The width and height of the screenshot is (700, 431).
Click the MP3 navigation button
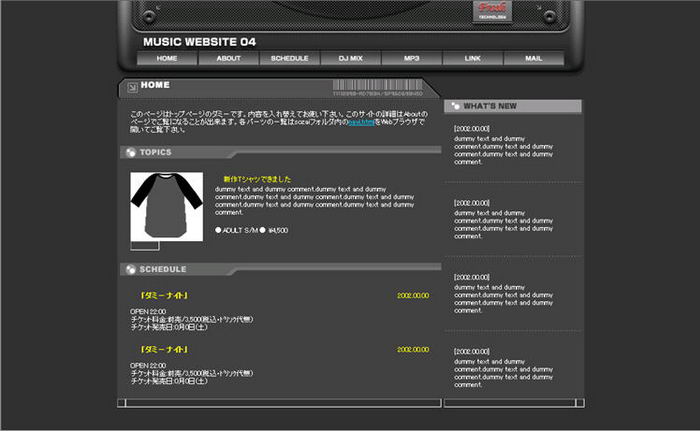pyautogui.click(x=411, y=59)
